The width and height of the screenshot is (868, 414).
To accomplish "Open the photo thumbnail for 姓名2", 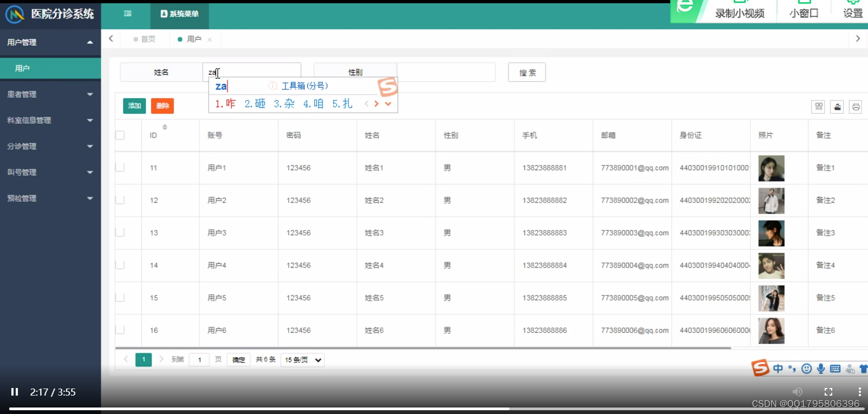I will coord(772,201).
